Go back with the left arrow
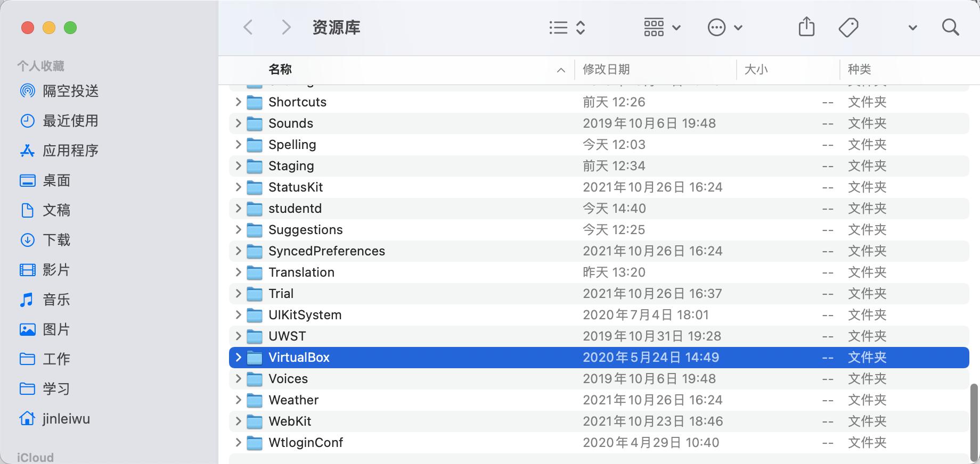Image resolution: width=980 pixels, height=464 pixels. click(248, 27)
